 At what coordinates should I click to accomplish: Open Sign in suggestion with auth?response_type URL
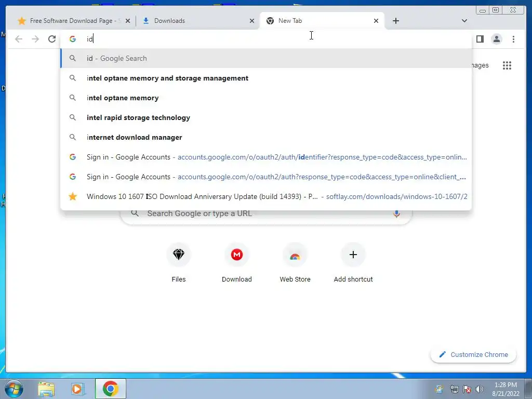point(266,177)
